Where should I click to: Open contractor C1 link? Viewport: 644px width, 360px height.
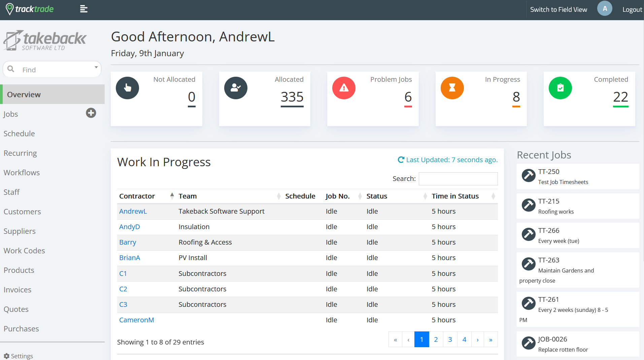point(123,274)
